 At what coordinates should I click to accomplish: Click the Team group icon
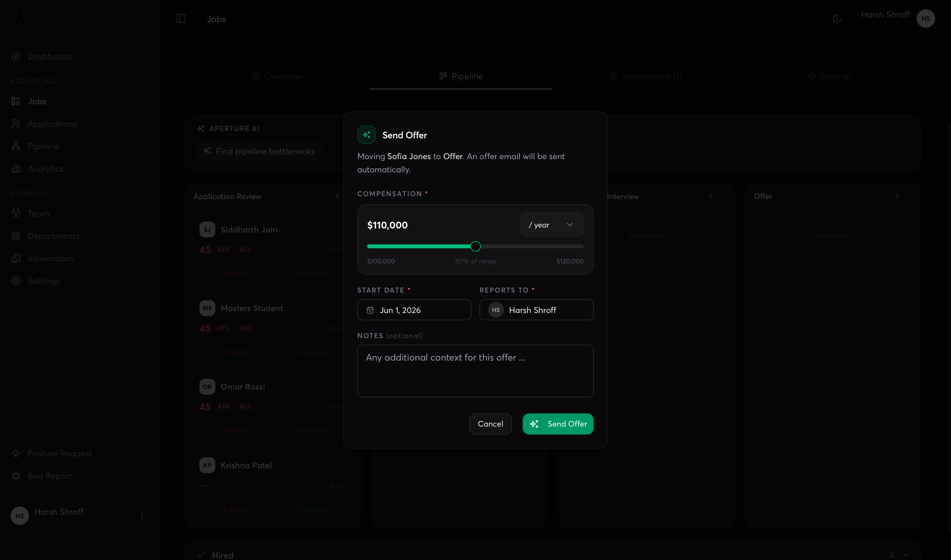tap(16, 214)
